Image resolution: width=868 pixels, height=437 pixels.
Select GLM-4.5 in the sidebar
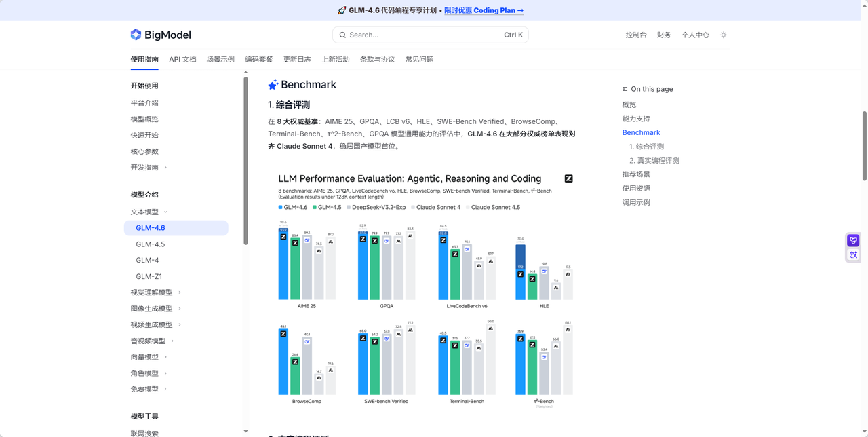151,244
